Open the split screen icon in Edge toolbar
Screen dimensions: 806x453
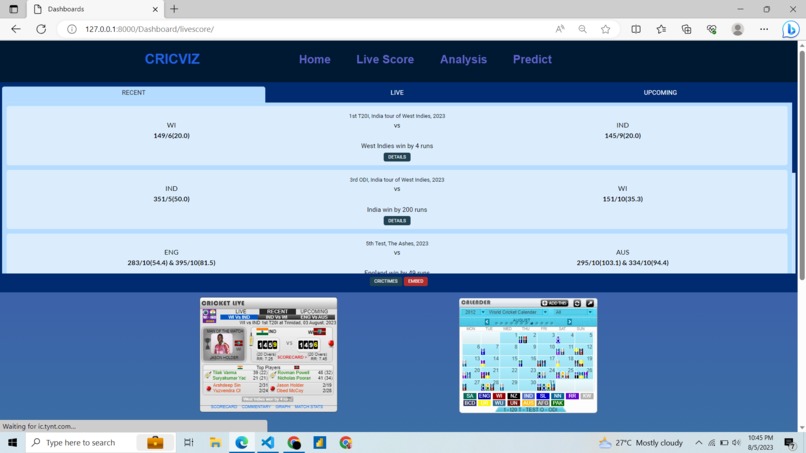pyautogui.click(x=636, y=29)
